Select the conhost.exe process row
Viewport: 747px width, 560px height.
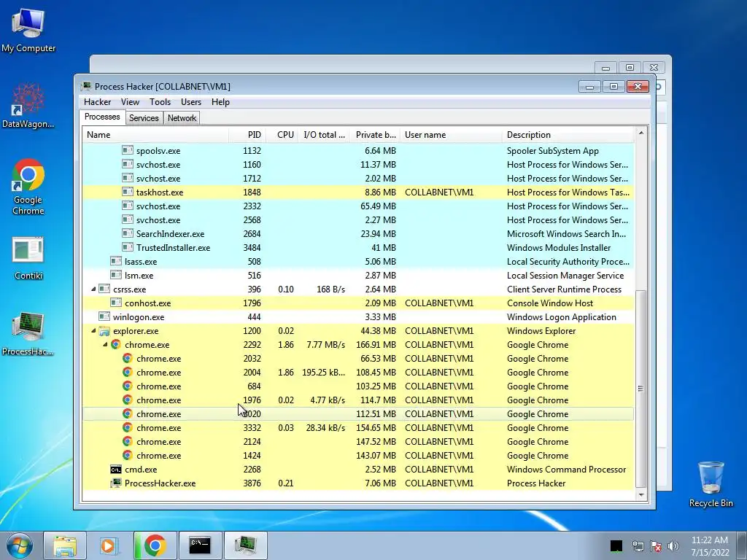pos(358,303)
